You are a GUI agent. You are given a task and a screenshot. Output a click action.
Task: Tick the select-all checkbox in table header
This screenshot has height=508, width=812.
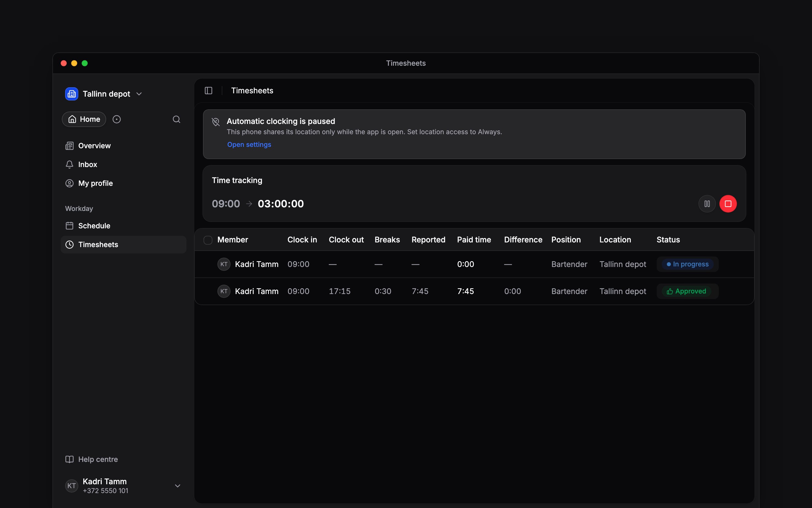pos(208,240)
